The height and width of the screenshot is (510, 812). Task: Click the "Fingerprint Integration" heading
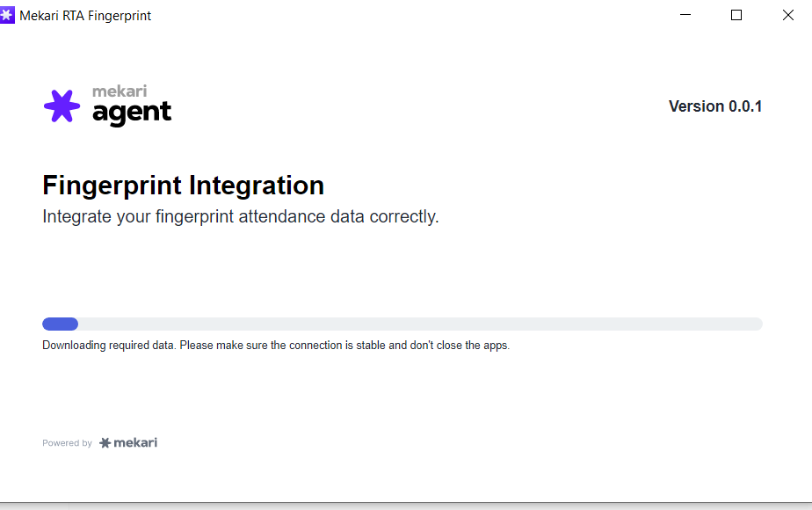tap(183, 186)
